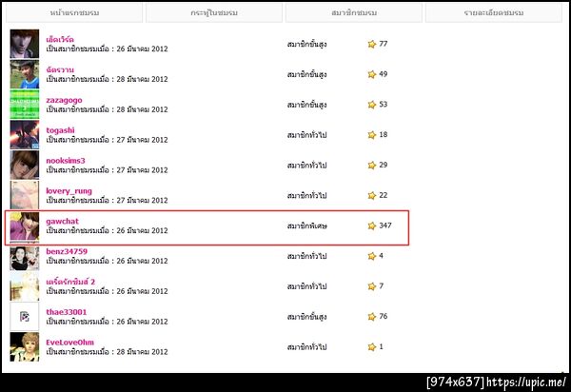
Task: Click zazagogo's สมาชิกขั้นสูง role label
Action: pos(306,105)
